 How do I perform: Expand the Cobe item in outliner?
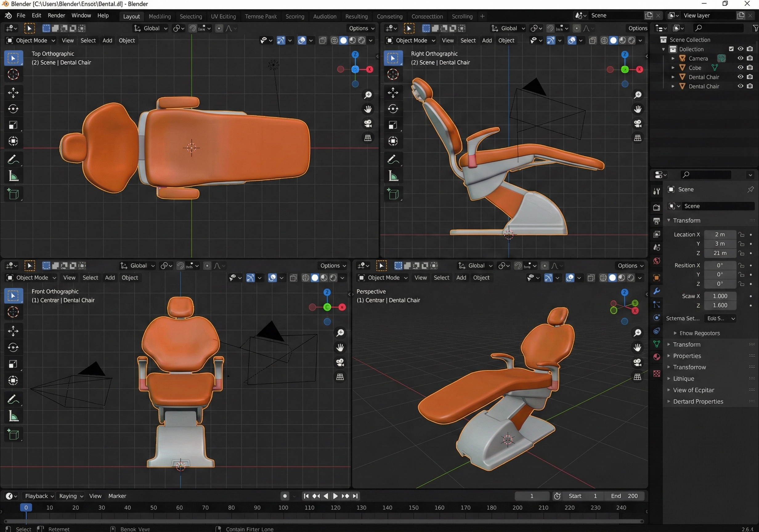[x=673, y=67]
